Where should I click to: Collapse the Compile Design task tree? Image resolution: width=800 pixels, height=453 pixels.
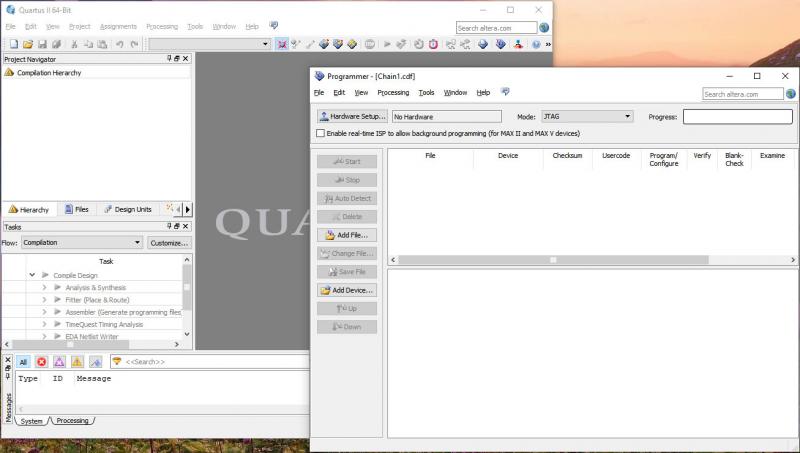coord(32,275)
